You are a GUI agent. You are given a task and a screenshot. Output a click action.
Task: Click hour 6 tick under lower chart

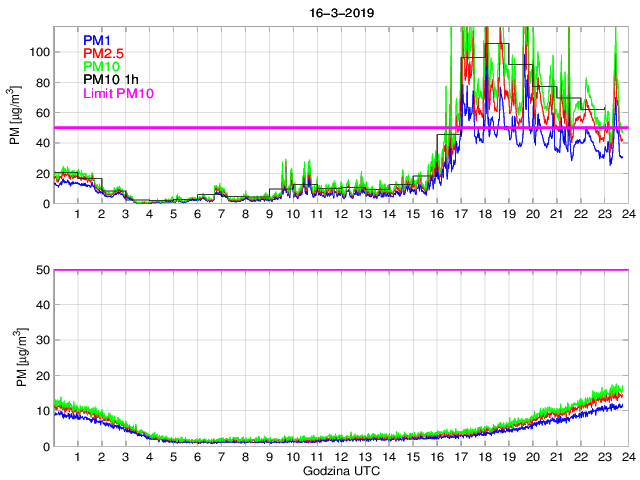click(197, 457)
